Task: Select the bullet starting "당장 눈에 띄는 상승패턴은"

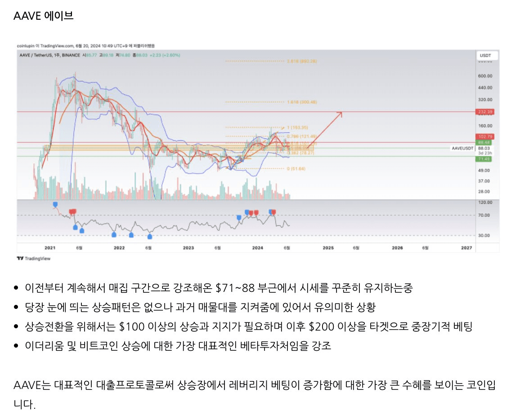Action: 200,307
